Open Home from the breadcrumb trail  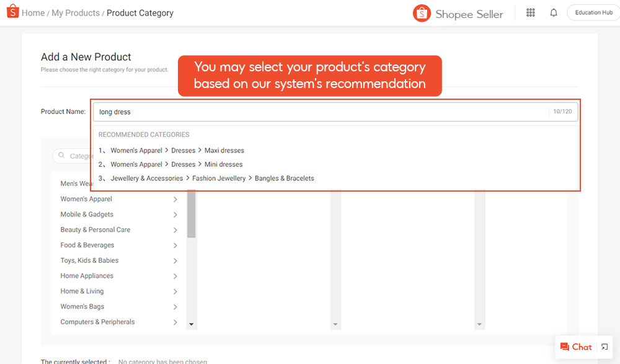click(x=33, y=12)
